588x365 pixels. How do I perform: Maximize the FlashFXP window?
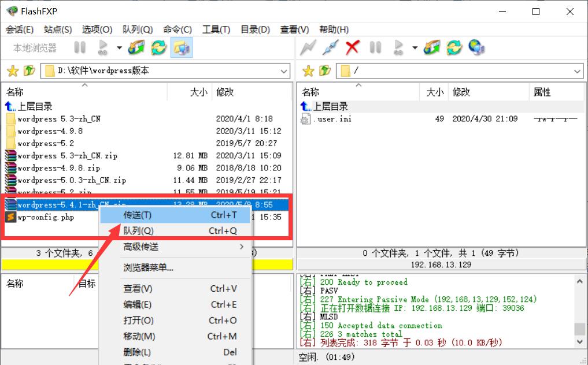coord(536,12)
